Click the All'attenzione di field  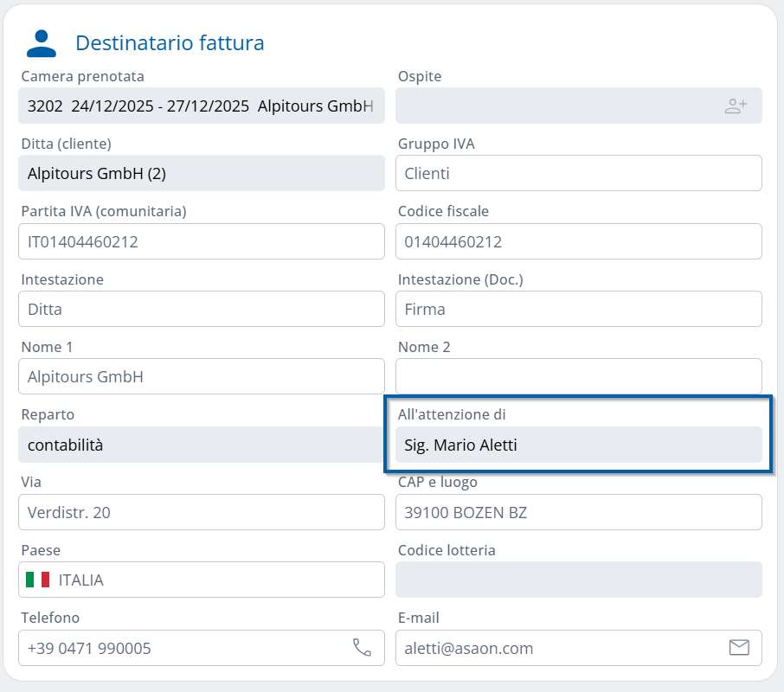click(x=578, y=445)
